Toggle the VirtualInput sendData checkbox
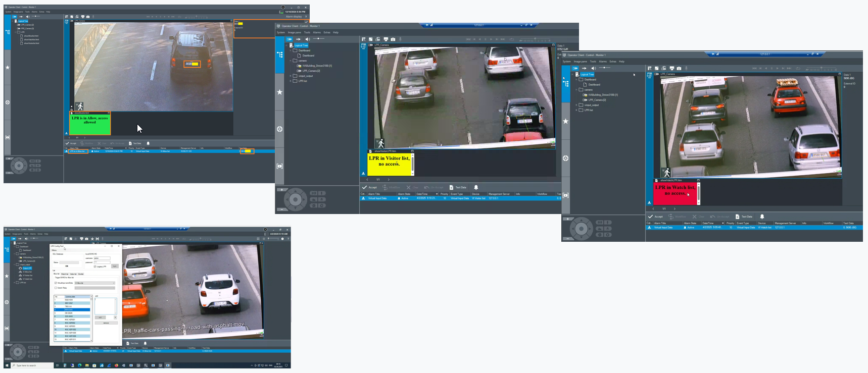Screen dimensions: 868x373 click(x=56, y=283)
